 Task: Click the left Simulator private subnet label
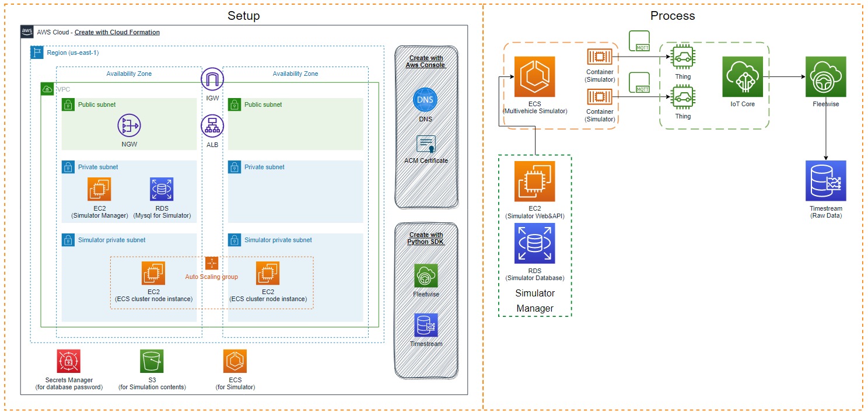[x=113, y=240]
